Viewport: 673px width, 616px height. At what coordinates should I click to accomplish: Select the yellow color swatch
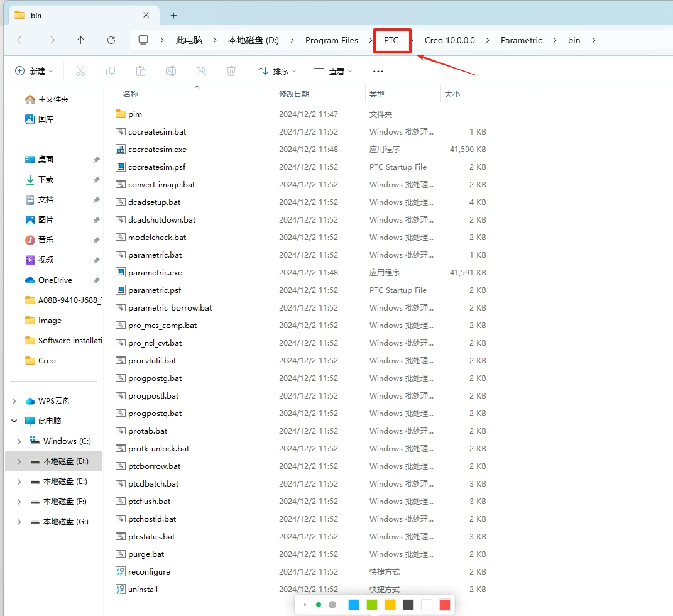(390, 605)
